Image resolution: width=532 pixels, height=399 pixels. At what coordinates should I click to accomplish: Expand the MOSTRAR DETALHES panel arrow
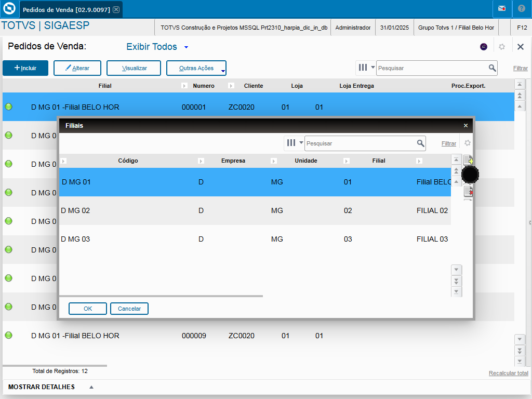91,387
